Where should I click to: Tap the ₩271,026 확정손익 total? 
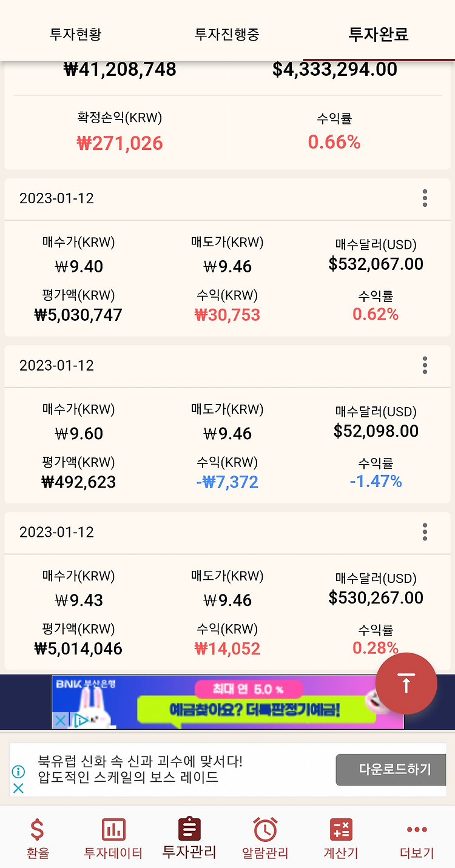120,143
